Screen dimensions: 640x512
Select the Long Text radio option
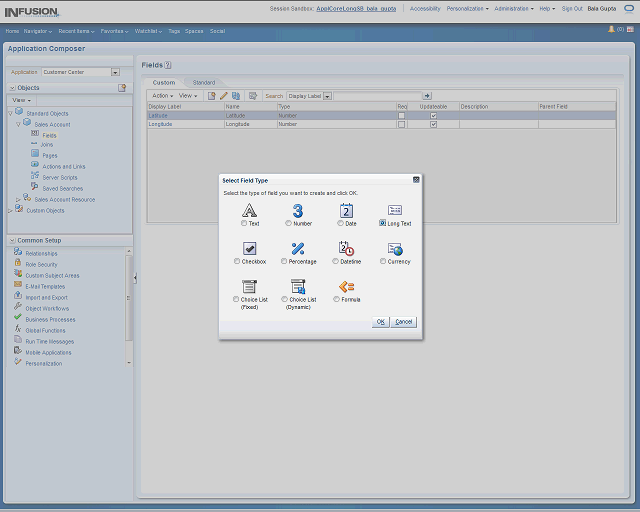[383, 224]
